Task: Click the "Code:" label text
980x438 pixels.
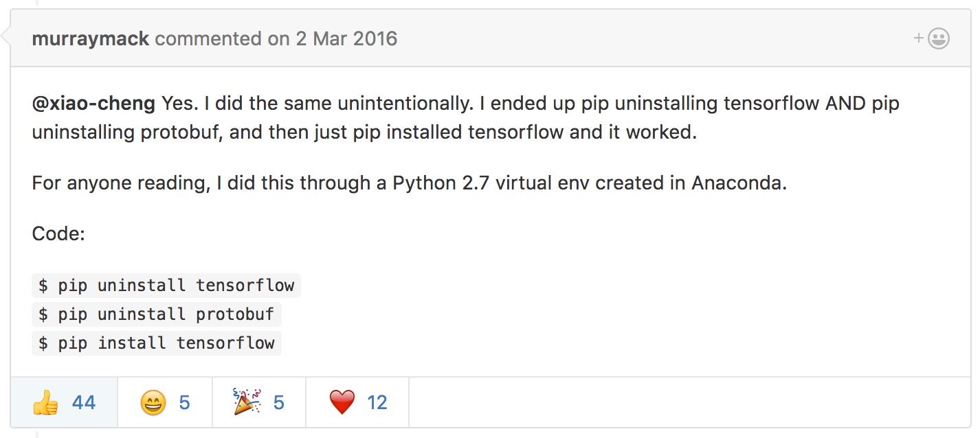Action: pyautogui.click(x=58, y=234)
